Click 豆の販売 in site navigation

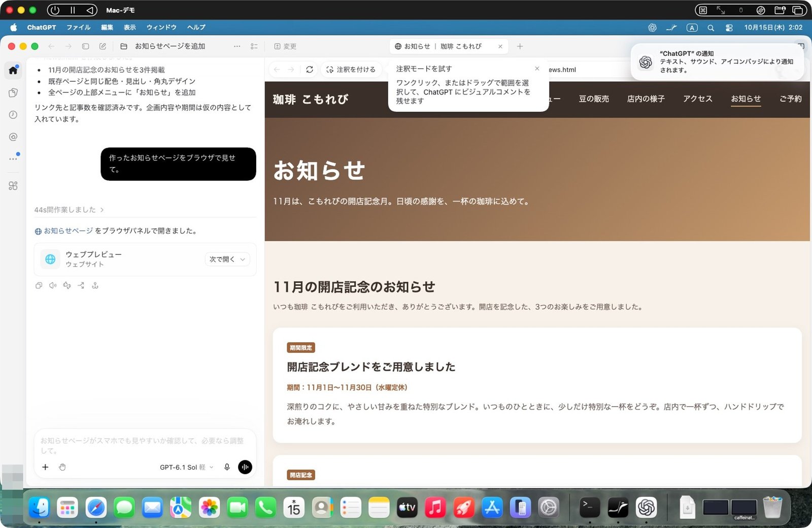point(594,99)
